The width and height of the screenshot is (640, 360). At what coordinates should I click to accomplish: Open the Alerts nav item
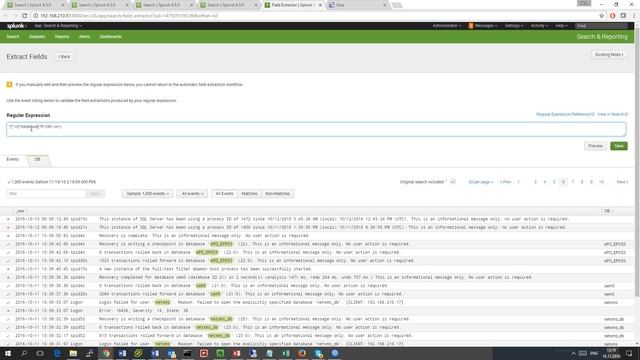coord(84,36)
